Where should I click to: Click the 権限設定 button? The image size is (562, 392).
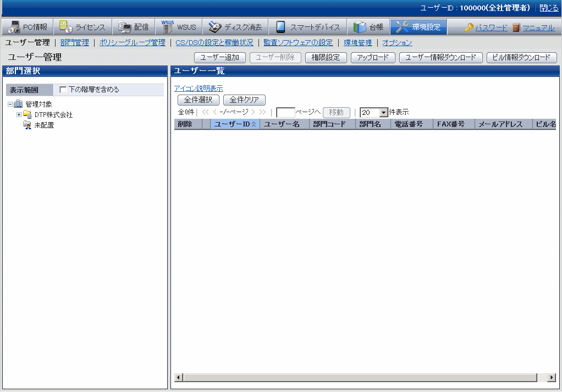pyautogui.click(x=326, y=57)
